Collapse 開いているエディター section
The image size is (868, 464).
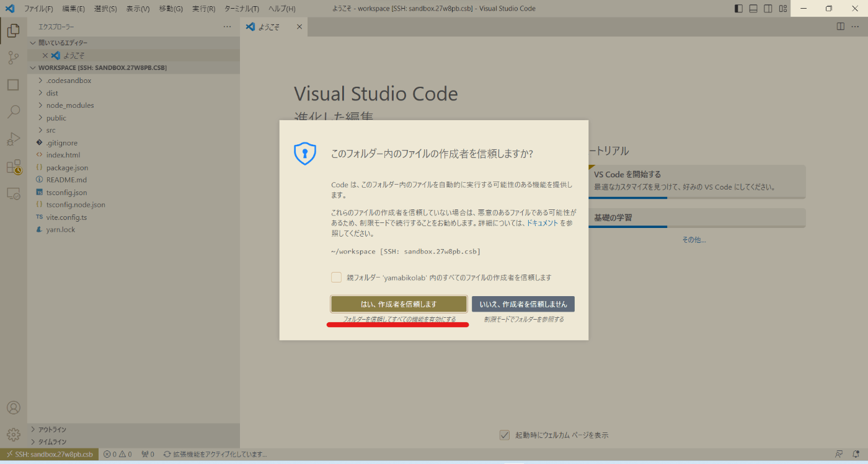(x=133, y=43)
